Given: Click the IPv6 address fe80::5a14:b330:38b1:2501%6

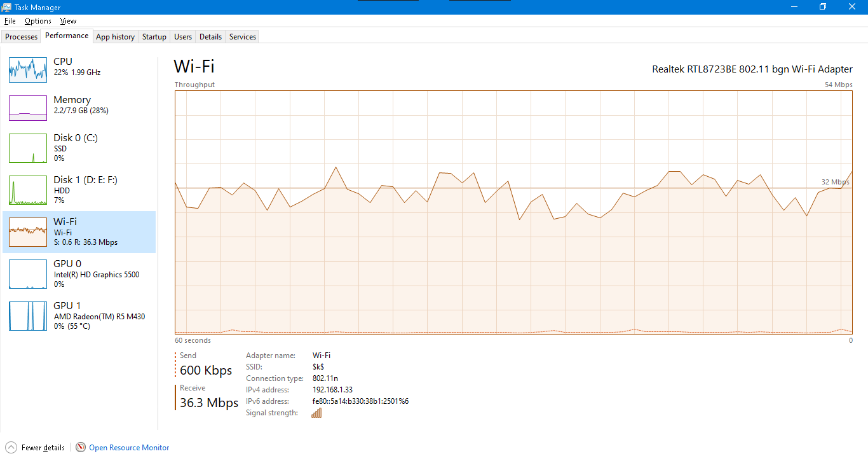Looking at the screenshot, I should [x=360, y=401].
